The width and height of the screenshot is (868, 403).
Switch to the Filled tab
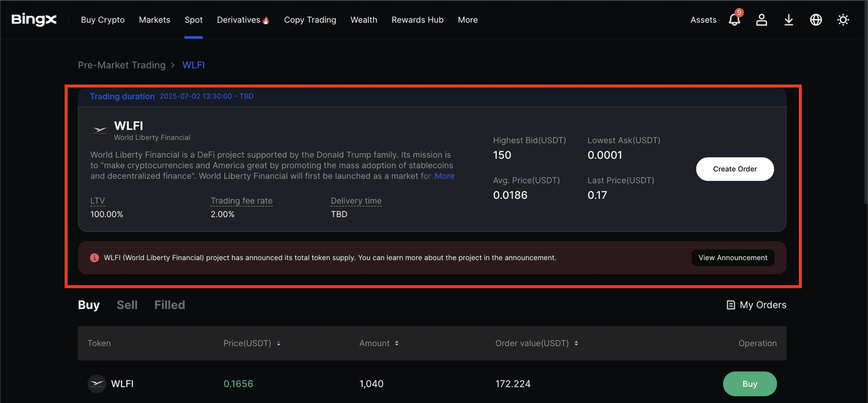pyautogui.click(x=170, y=305)
